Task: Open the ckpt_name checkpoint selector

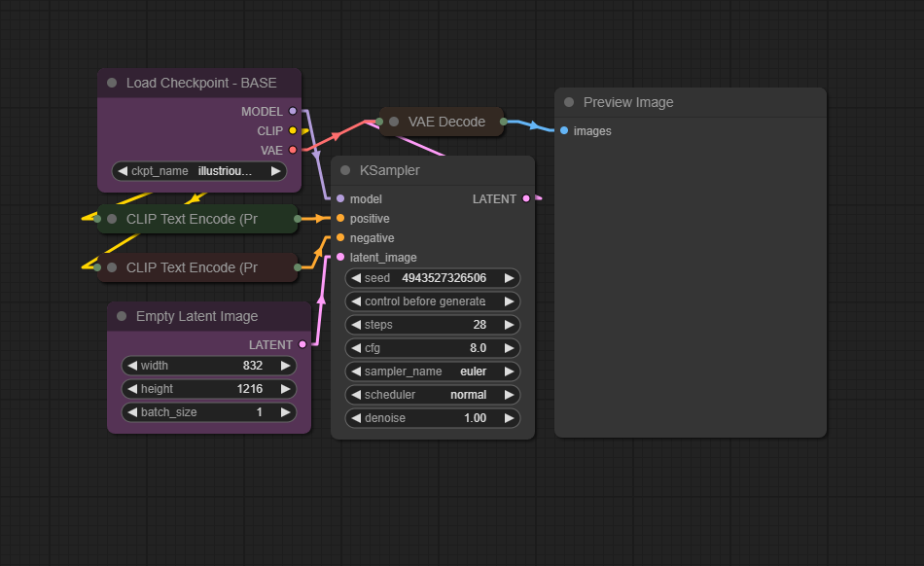Action: 199,171
